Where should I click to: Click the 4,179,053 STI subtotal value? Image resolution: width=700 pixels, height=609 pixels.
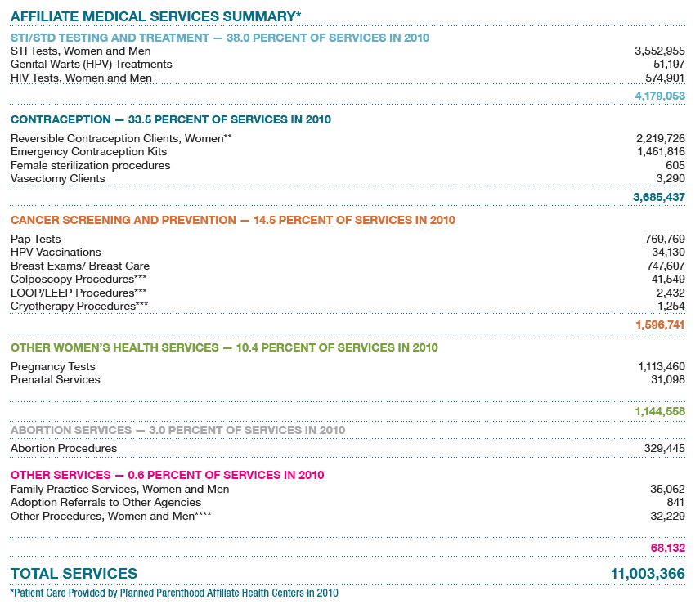point(659,96)
